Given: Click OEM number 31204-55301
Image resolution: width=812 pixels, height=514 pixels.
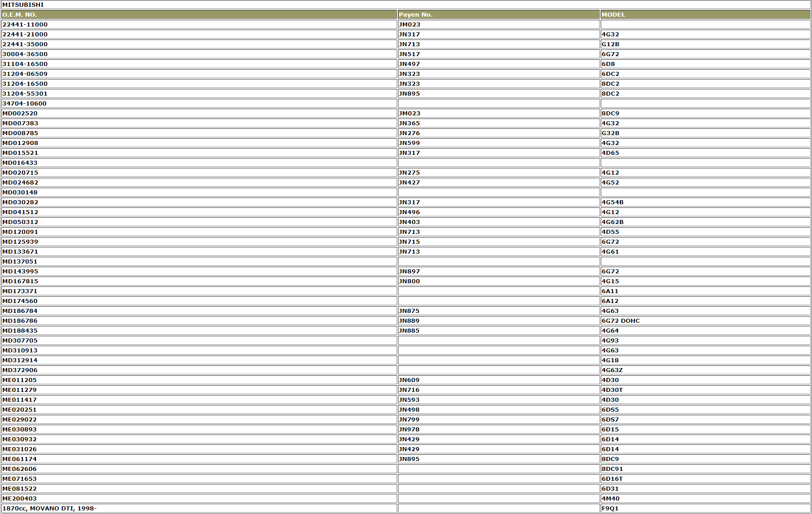Looking at the screenshot, I should click(x=199, y=93).
